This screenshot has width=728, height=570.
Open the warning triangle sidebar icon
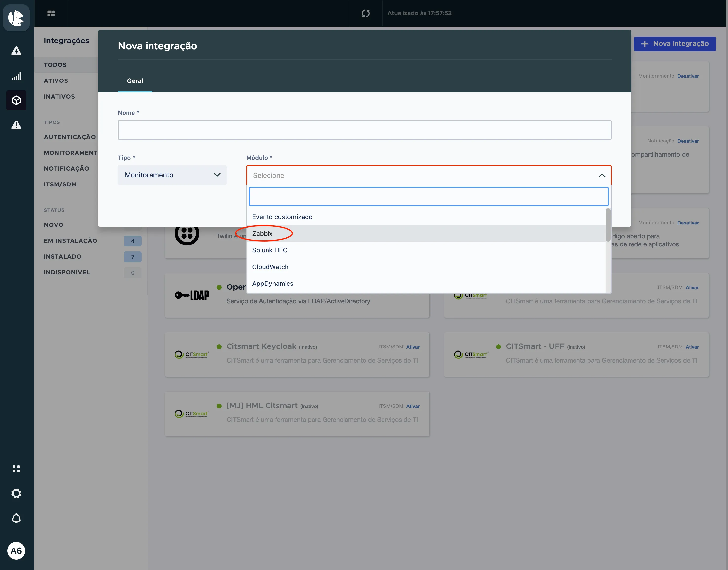(x=16, y=125)
